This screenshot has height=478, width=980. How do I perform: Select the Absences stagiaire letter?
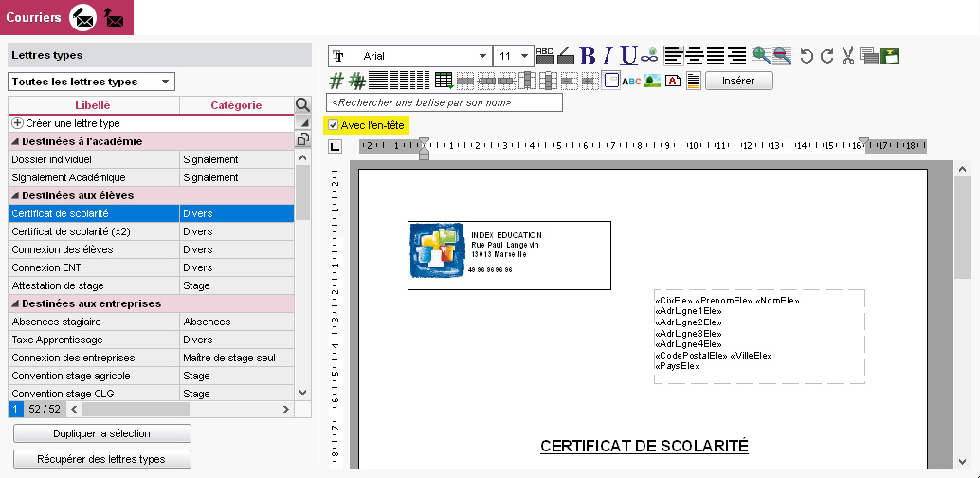tap(151, 322)
